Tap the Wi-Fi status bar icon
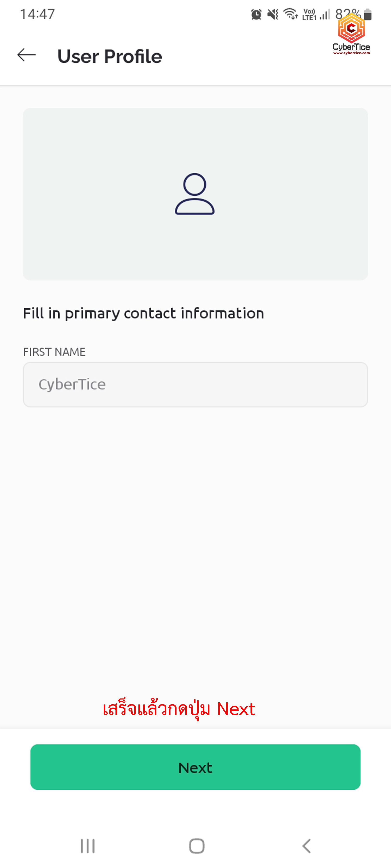391x868 pixels. pos(290,14)
